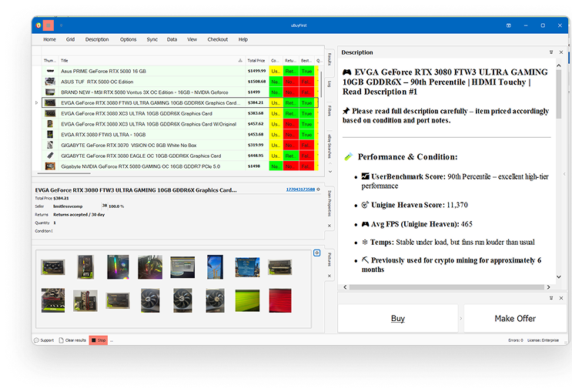Click right arrow of Description horizontal scrollbar
This screenshot has height=392, width=572.
tap(548, 287)
